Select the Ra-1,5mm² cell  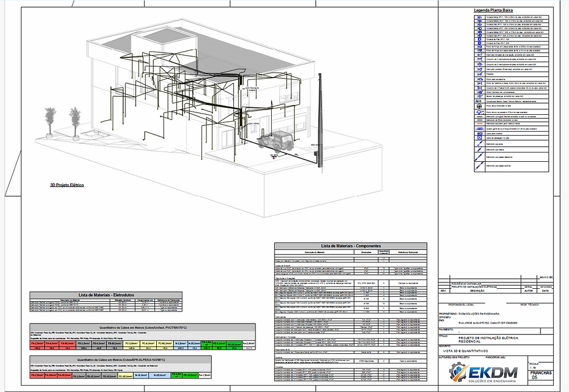(204, 376)
